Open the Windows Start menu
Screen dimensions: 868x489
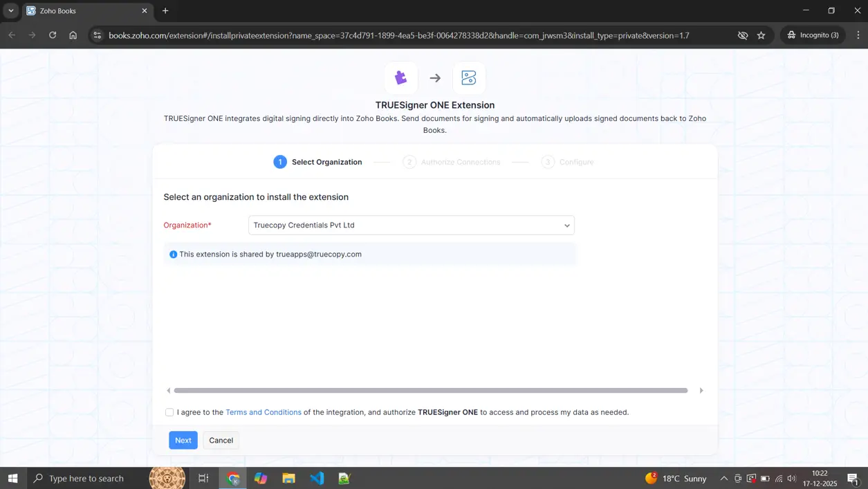(x=12, y=478)
